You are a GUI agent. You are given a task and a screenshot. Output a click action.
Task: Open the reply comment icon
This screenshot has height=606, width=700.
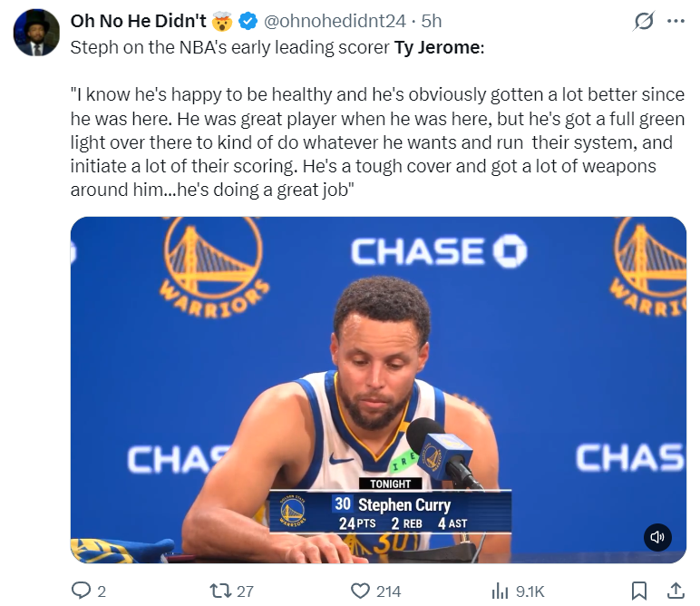click(82, 591)
